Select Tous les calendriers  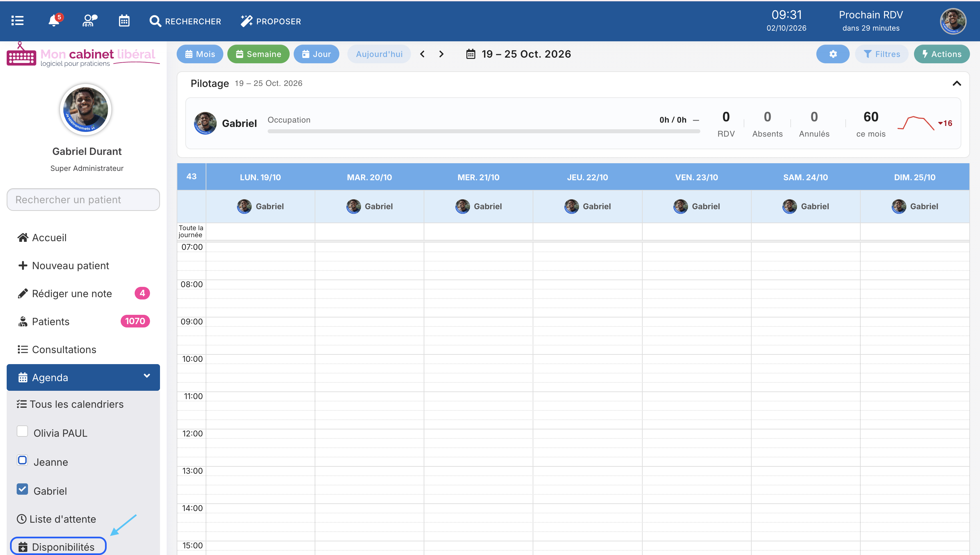(70, 404)
